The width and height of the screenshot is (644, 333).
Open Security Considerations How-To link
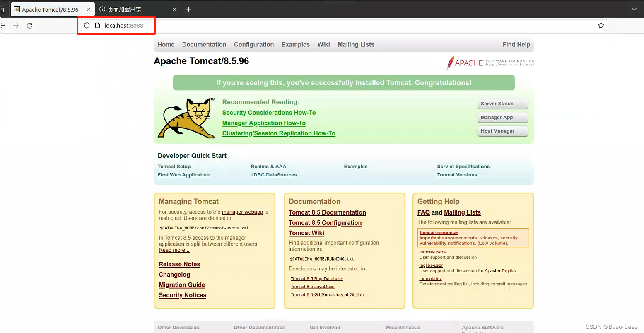pos(269,113)
